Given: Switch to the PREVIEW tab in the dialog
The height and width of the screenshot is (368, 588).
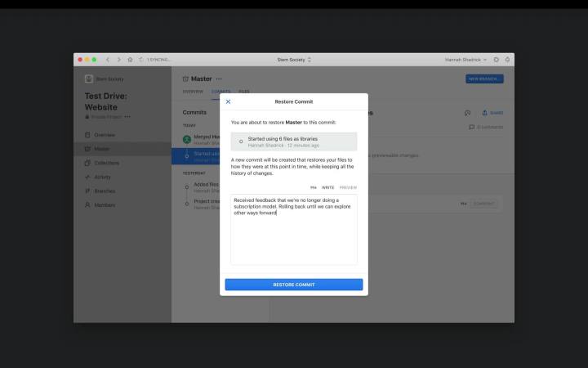Looking at the screenshot, I should click(348, 187).
